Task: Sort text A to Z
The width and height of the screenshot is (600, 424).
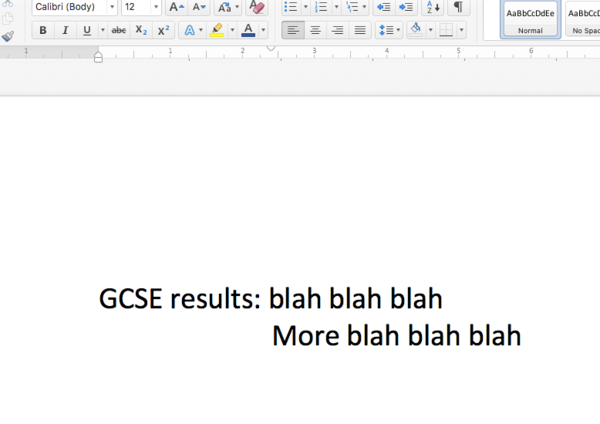Action: pyautogui.click(x=433, y=7)
